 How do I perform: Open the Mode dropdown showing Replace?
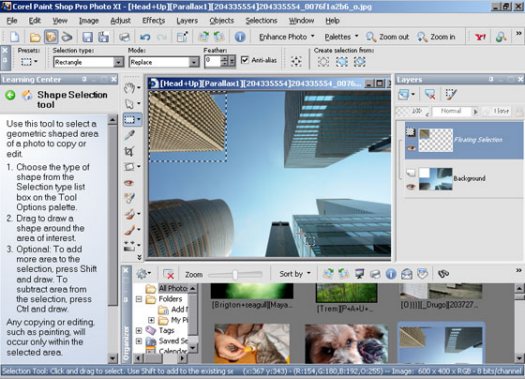(x=194, y=62)
